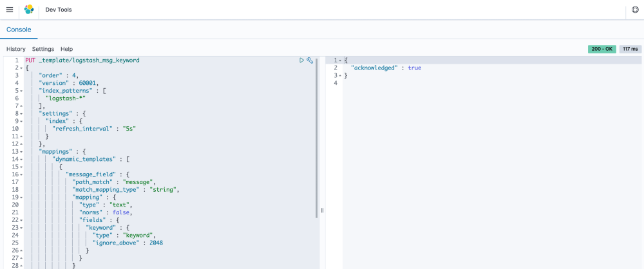Screen dimensions: 644x269
Task: Collapse the root JSON object on line 2
Action: point(22,68)
